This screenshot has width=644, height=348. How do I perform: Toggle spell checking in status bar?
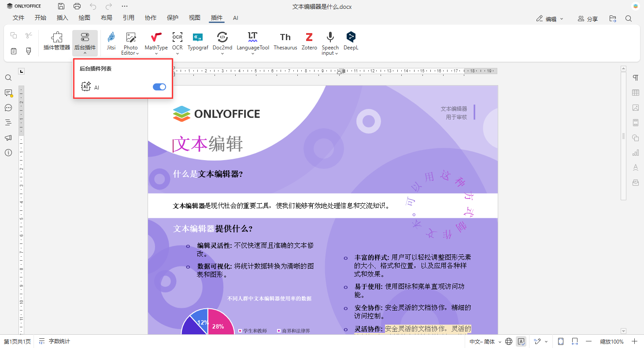click(x=521, y=341)
